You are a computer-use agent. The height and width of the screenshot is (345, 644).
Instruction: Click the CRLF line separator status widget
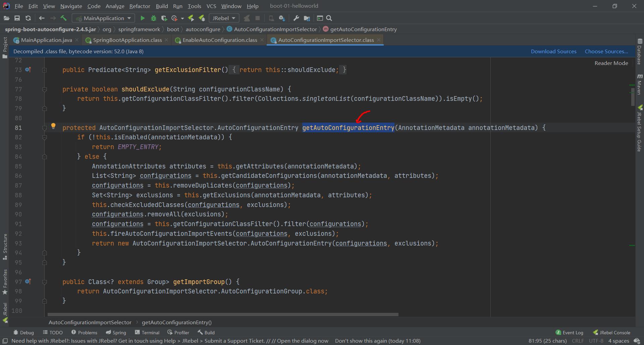[578, 341]
